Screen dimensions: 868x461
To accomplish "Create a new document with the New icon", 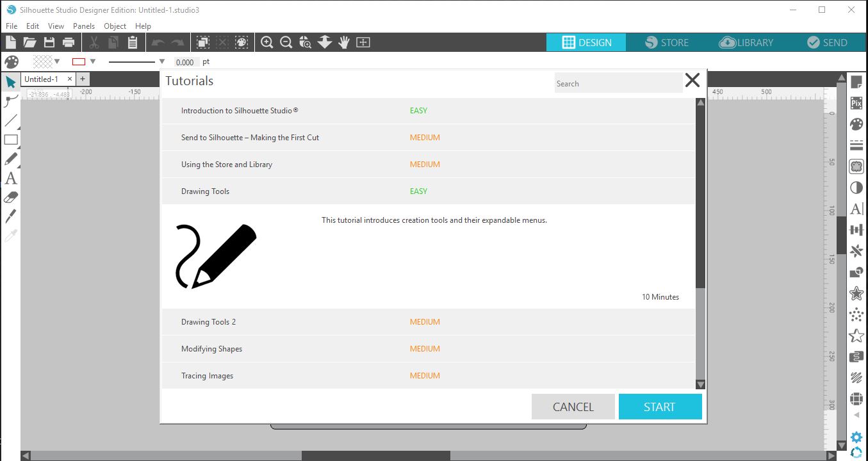I will (x=10, y=42).
